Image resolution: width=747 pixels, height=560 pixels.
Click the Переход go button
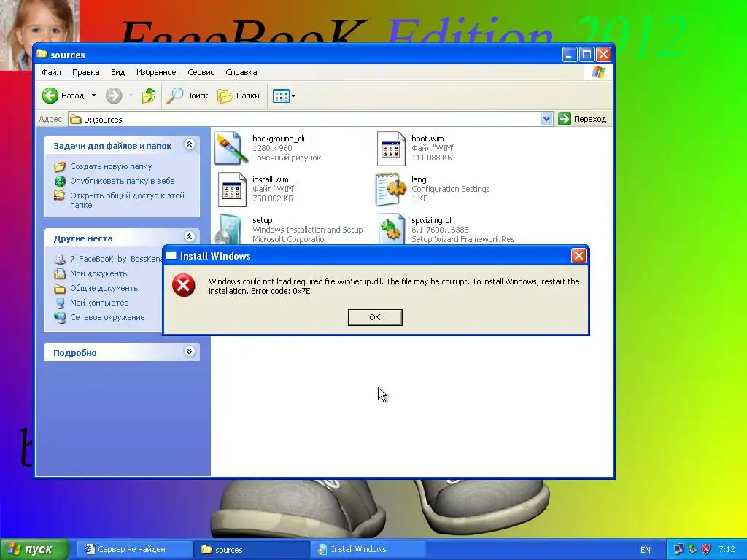tap(582, 119)
